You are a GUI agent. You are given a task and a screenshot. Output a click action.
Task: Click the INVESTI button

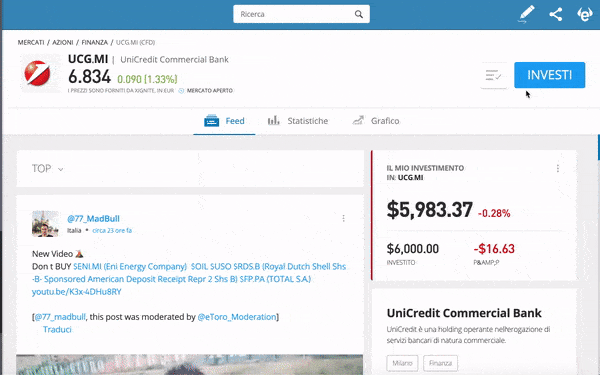549,75
